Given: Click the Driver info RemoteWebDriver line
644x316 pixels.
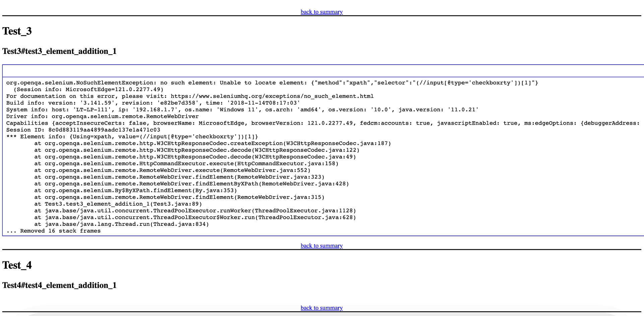Looking at the screenshot, I should click(103, 116).
